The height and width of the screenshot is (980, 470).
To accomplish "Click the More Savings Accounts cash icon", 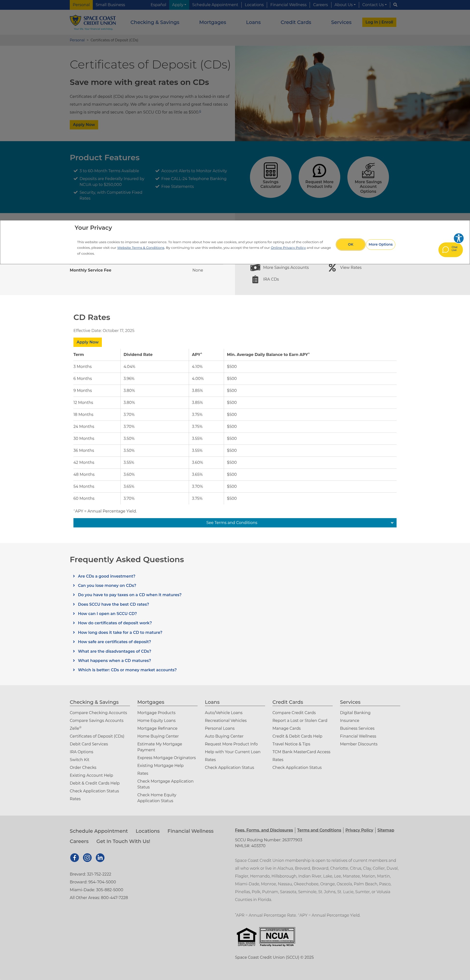I will coord(255,267).
